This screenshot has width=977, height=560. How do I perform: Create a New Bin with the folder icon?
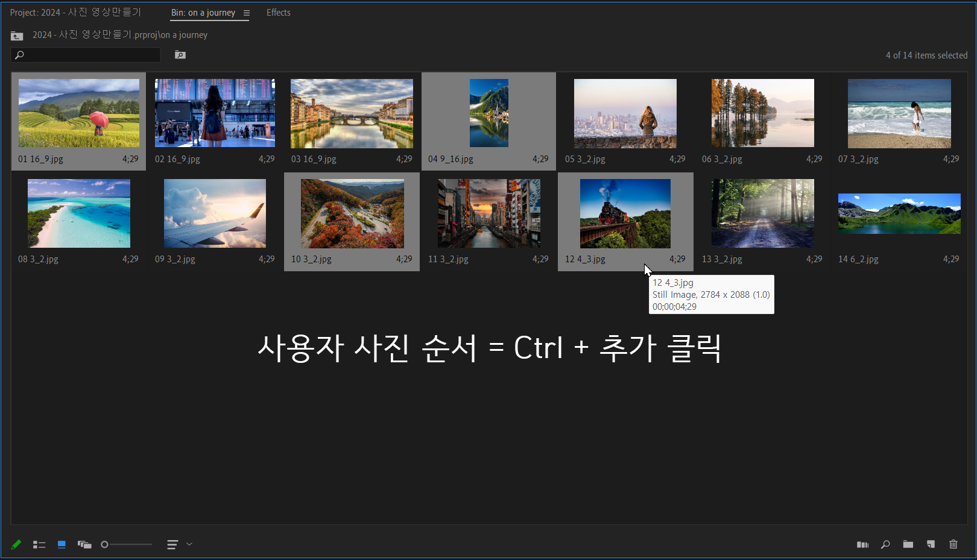(908, 544)
